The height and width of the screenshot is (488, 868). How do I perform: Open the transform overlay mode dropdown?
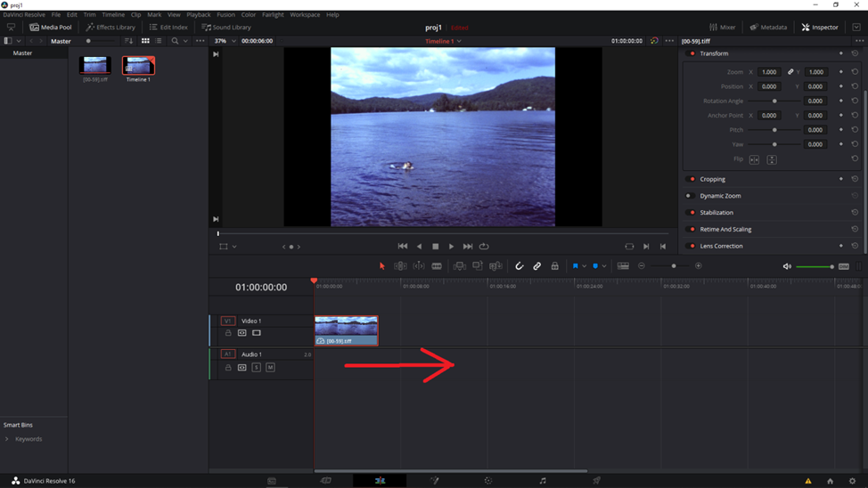point(234,247)
